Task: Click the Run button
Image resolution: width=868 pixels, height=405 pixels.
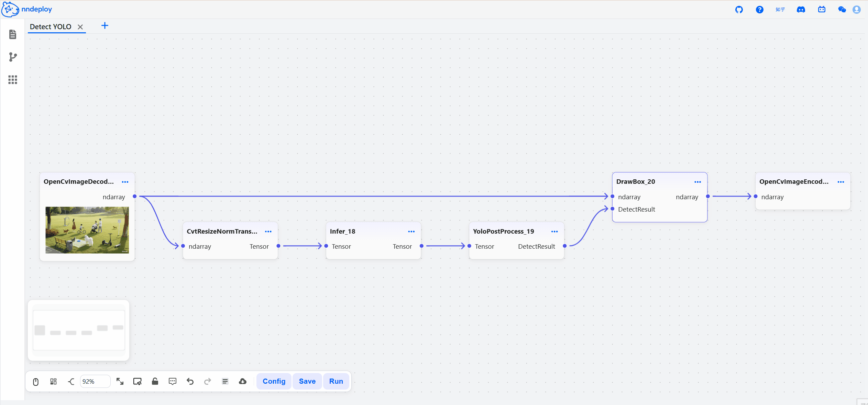Action: (336, 381)
